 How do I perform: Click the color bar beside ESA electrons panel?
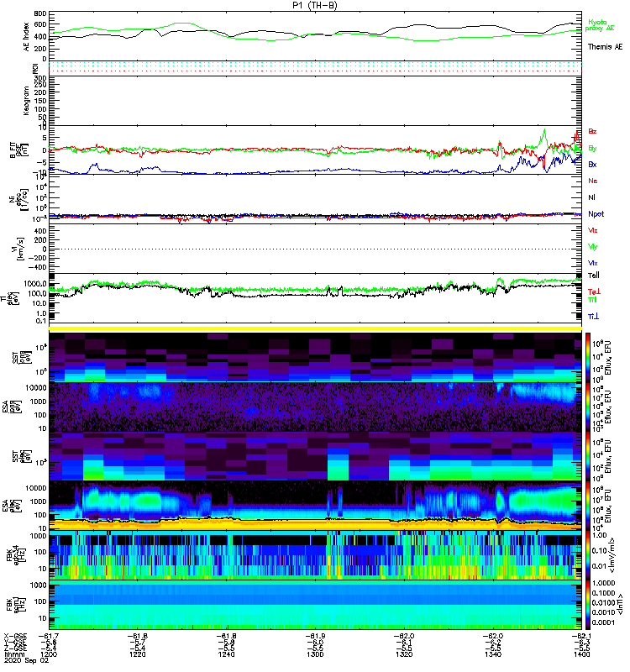point(588,506)
